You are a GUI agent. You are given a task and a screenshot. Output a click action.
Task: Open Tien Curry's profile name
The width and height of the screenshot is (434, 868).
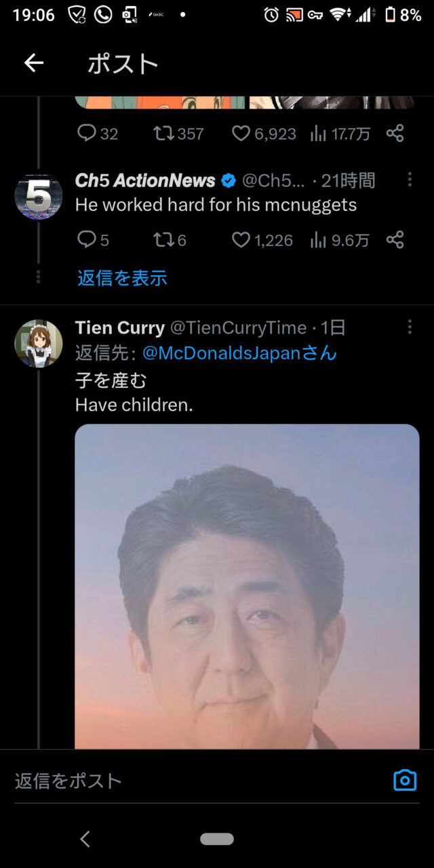[120, 328]
